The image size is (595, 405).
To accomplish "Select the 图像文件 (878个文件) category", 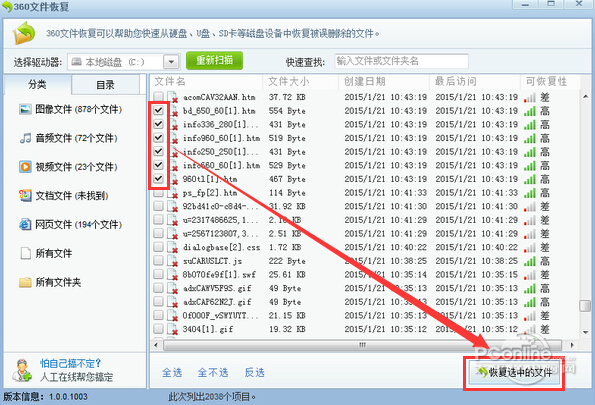I will tap(70, 110).
